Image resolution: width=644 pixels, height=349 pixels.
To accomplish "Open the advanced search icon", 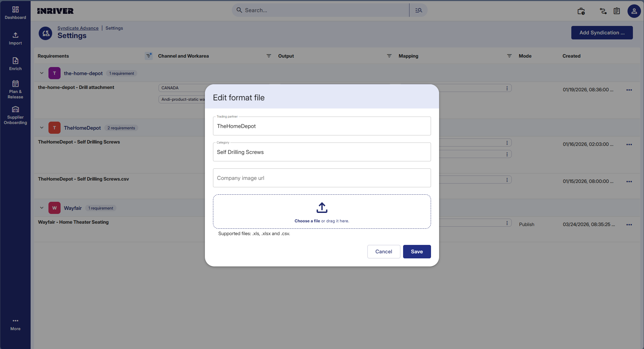I will pyautogui.click(x=419, y=10).
